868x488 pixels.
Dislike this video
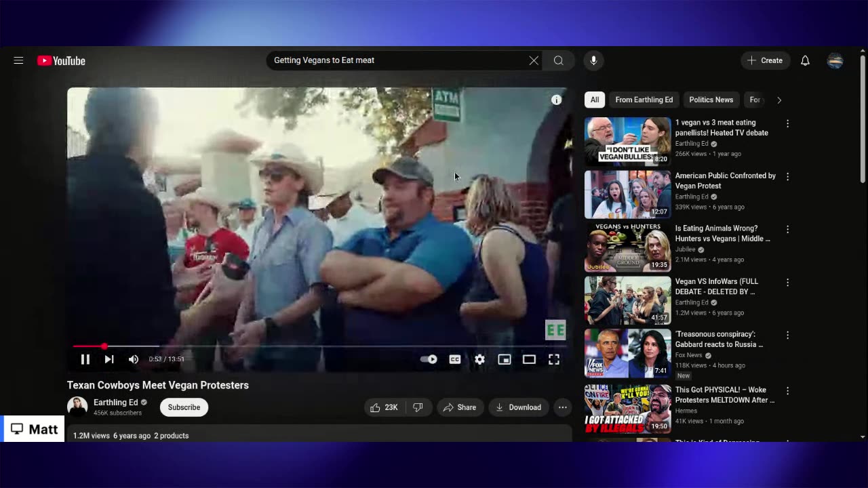(x=418, y=407)
